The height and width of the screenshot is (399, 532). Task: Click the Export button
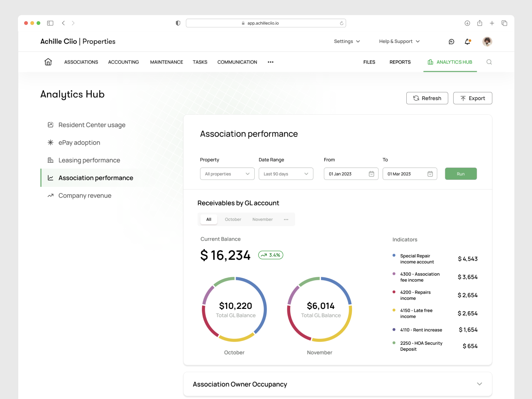pyautogui.click(x=472, y=98)
